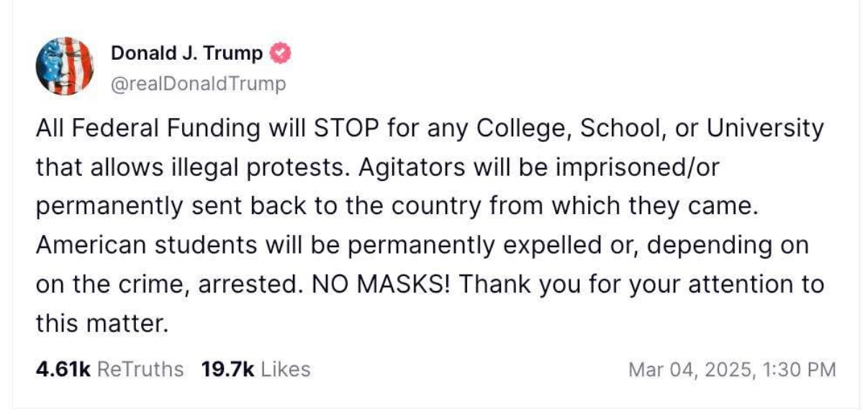868x410 pixels.
Task: Click the 19.7k Likes number
Action: click(228, 370)
